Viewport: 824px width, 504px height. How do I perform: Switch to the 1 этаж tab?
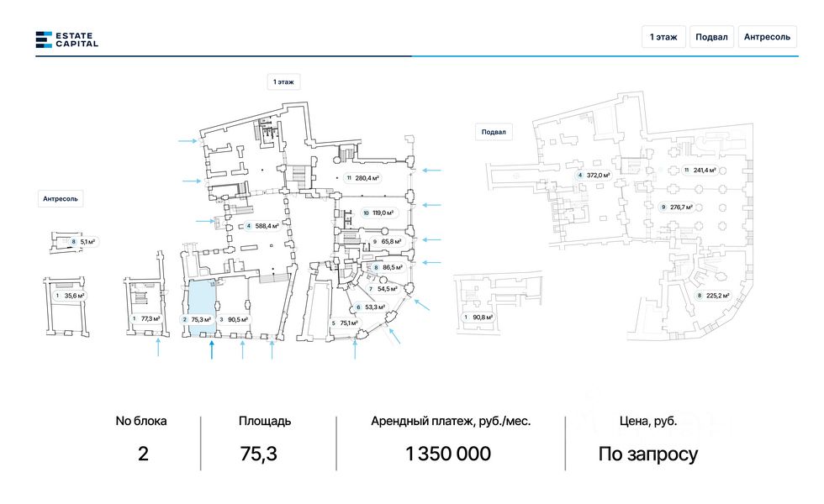pos(663,37)
